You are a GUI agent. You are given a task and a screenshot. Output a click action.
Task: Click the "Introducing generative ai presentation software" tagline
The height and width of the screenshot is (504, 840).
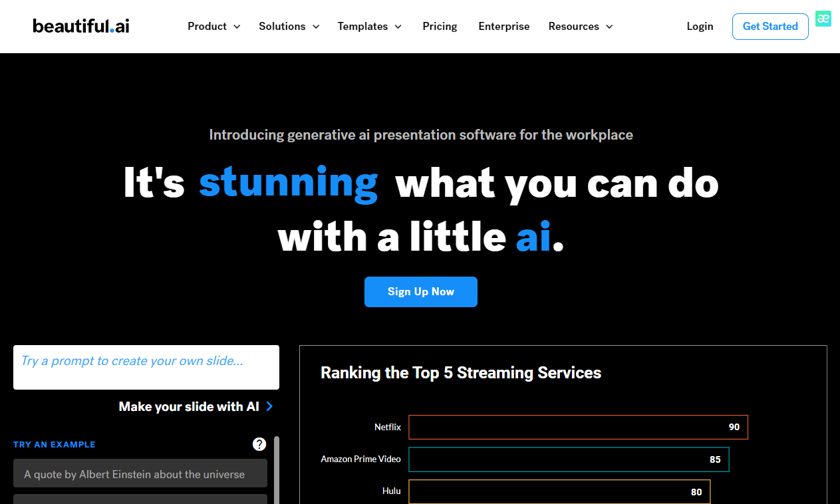pyautogui.click(x=421, y=135)
